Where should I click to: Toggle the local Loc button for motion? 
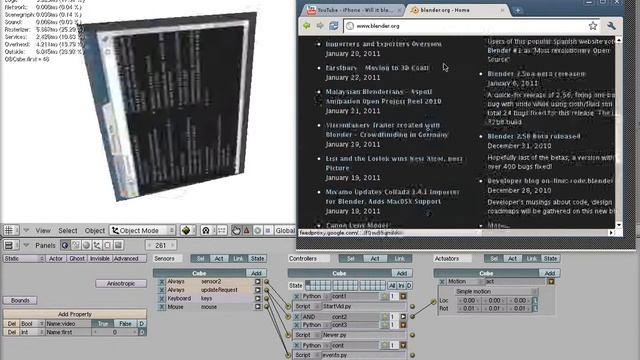click(535, 300)
